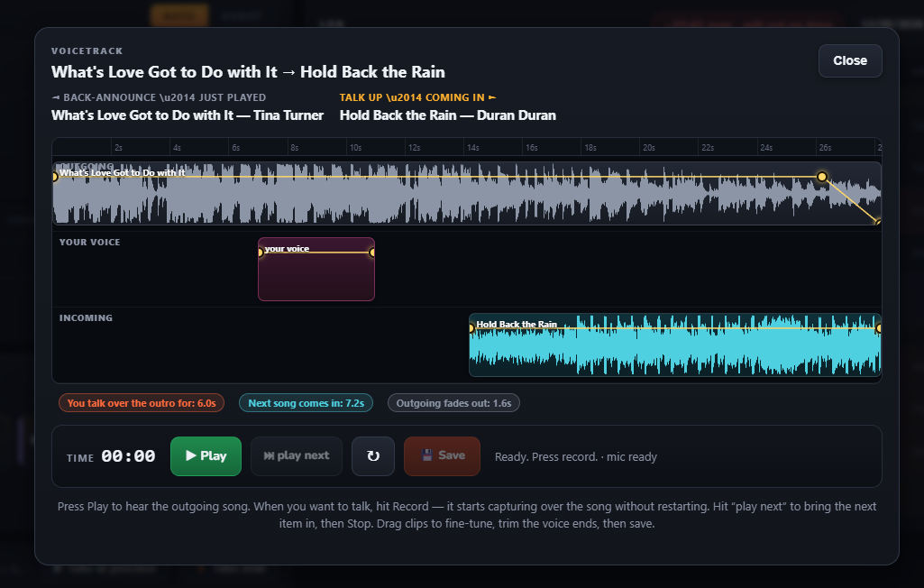924x588 pixels.
Task: Click the outgoing clip's left envelope handle
Action: pos(54,177)
